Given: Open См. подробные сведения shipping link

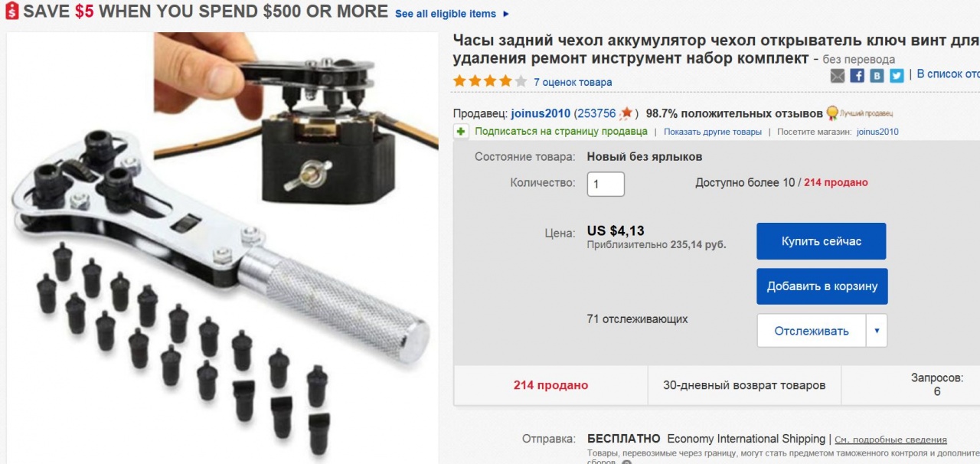Looking at the screenshot, I should tap(890, 439).
